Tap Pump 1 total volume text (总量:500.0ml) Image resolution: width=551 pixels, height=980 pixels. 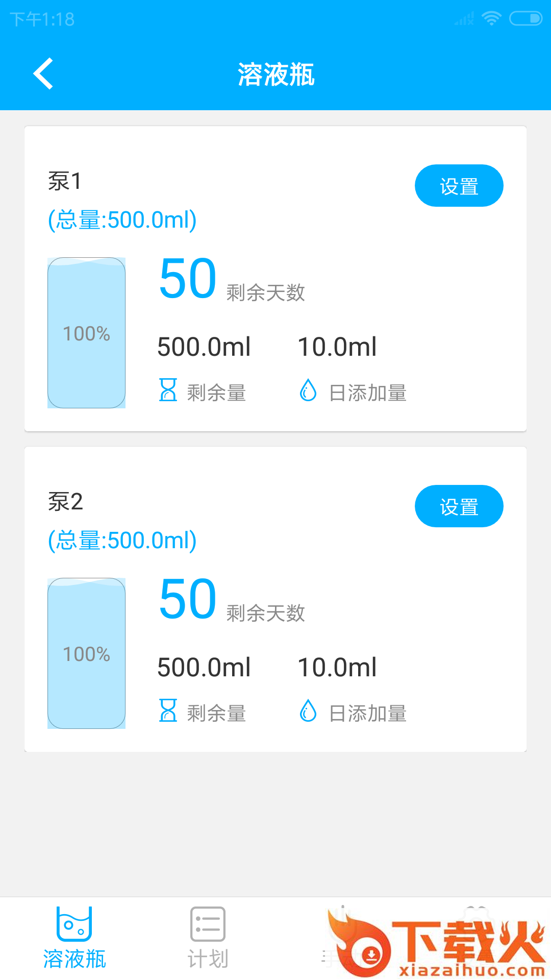pos(122,220)
